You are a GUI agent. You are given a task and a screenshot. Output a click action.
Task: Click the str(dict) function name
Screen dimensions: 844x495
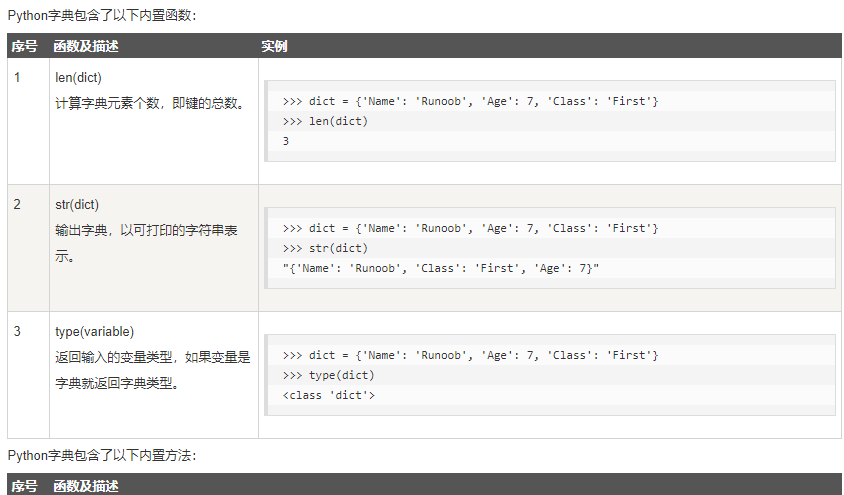click(x=77, y=204)
